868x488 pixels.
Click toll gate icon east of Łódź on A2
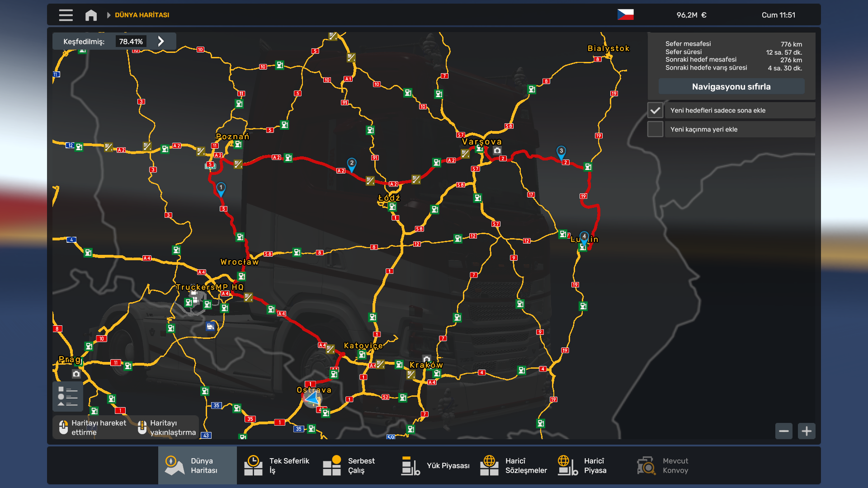[416, 179]
